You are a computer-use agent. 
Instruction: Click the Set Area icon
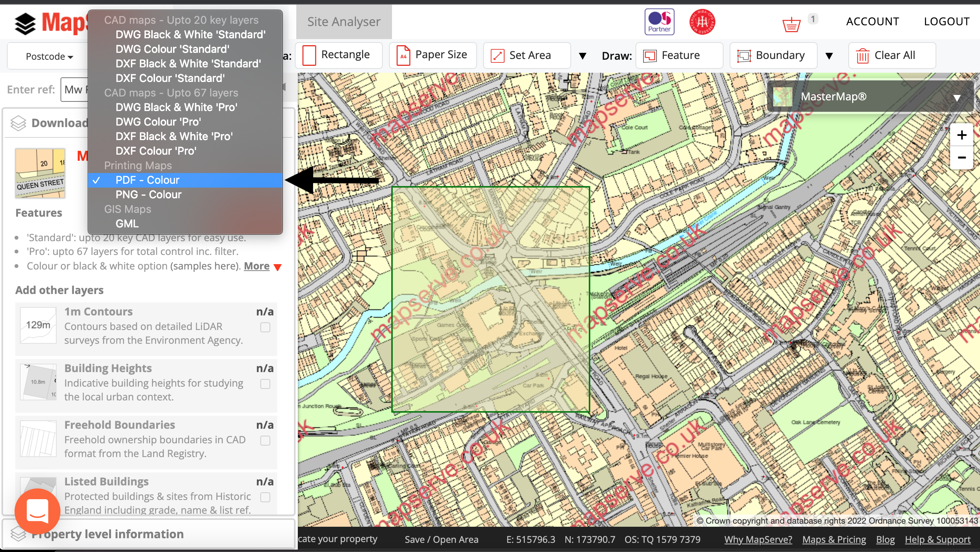tap(497, 56)
